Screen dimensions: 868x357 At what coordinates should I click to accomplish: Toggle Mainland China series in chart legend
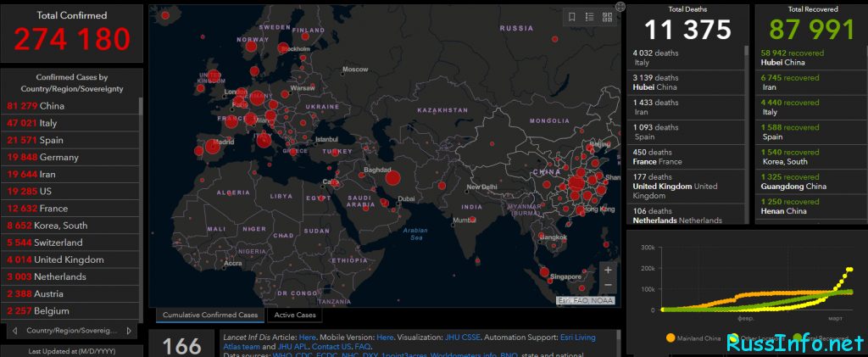pos(693,338)
